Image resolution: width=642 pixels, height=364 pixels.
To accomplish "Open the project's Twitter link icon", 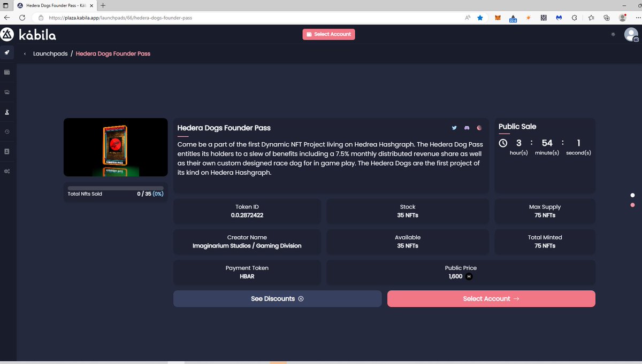I will 454,128.
